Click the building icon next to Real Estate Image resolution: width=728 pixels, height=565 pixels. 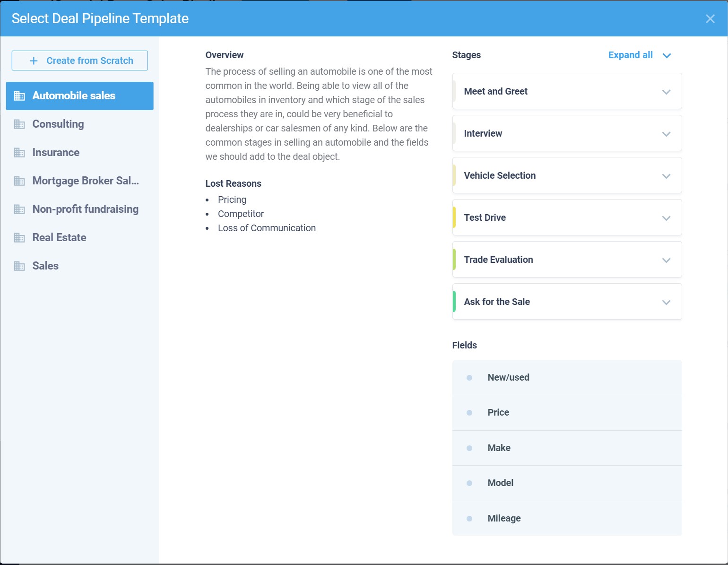click(19, 238)
